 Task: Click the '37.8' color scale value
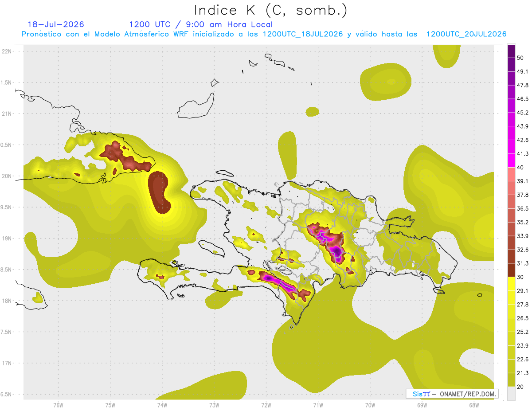[x=522, y=195]
